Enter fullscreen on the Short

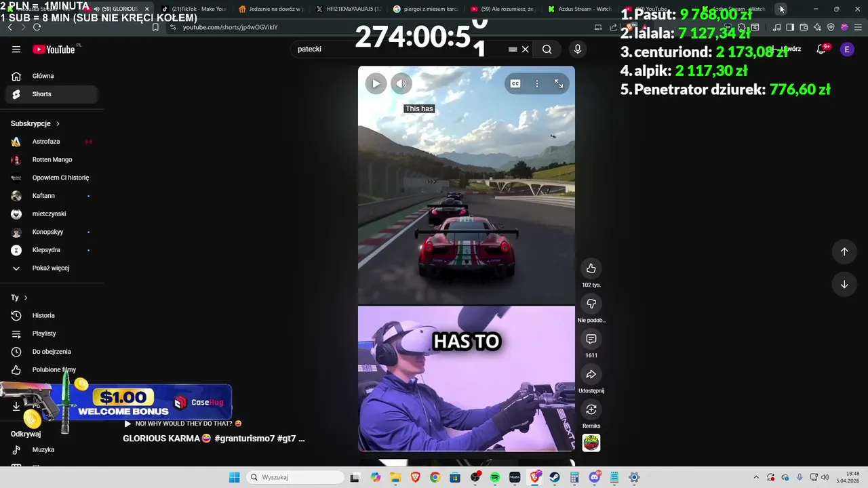(559, 83)
